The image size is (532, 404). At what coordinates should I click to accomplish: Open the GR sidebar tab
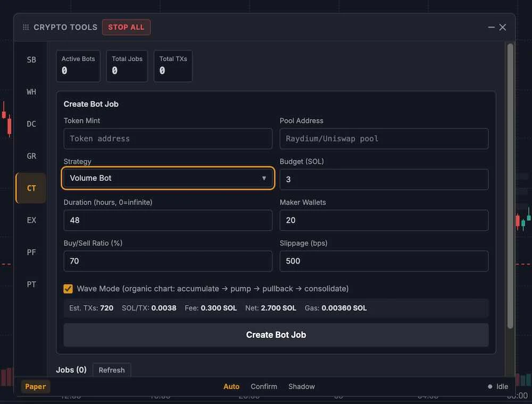[x=31, y=156]
